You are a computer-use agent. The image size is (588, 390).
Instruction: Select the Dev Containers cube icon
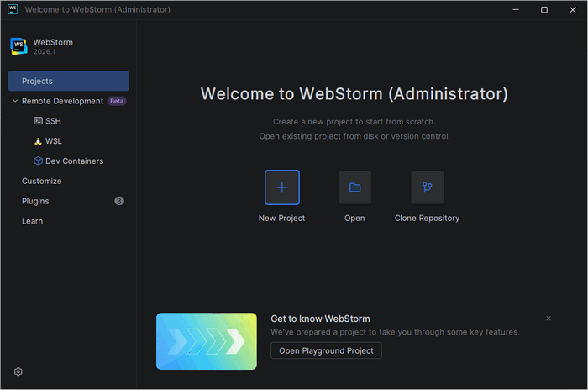click(x=38, y=161)
